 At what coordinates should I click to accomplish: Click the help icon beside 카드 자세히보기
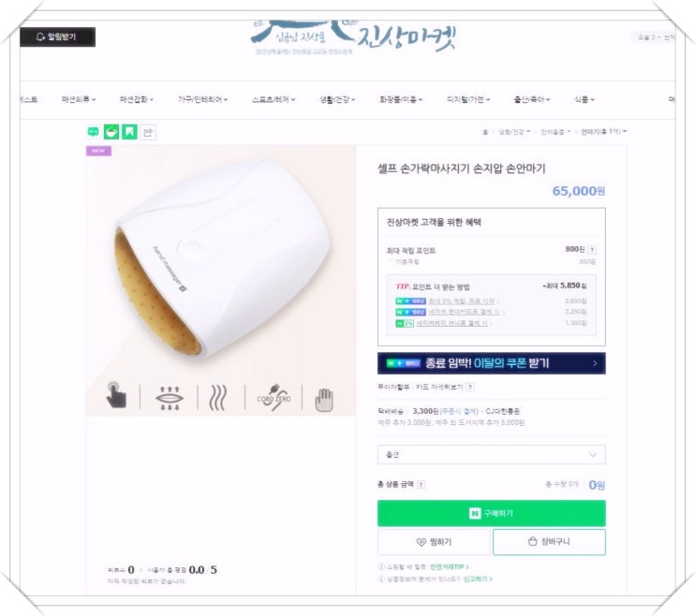(470, 388)
